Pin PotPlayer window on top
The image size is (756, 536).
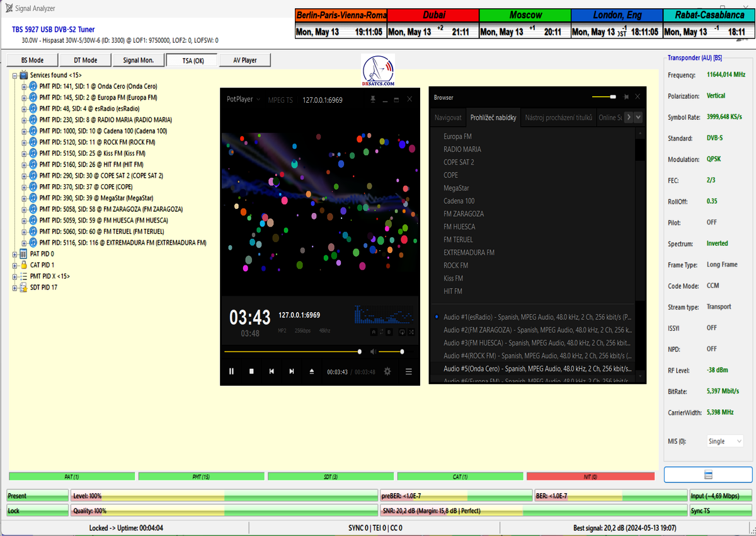coord(373,100)
